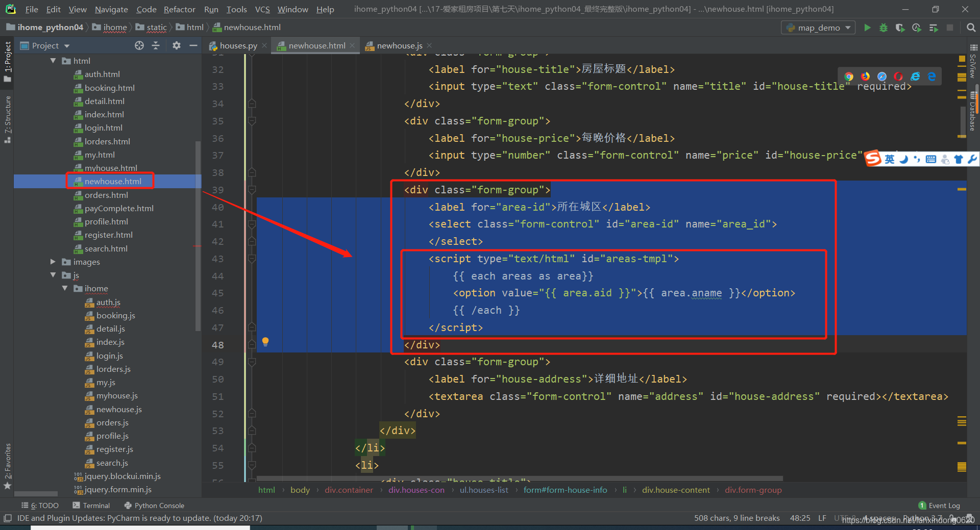Collapse the html folder in tree
This screenshot has height=530, width=980.
53,61
